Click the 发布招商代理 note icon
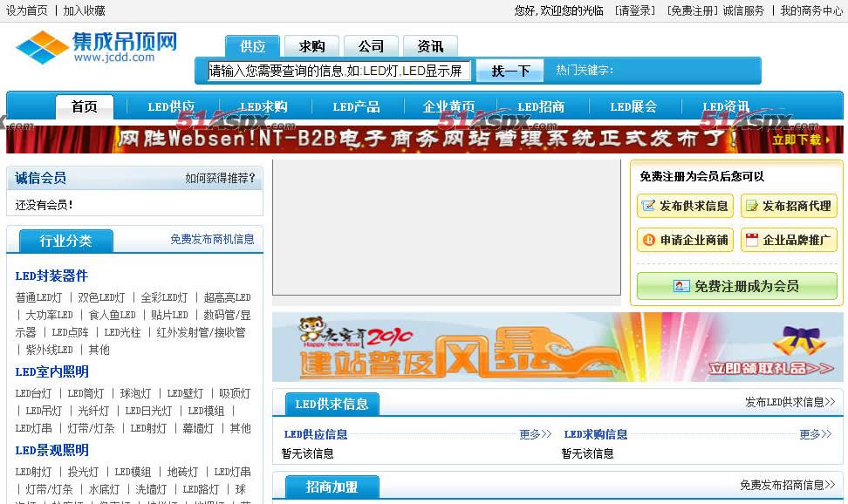The width and height of the screenshot is (848, 504). [x=752, y=206]
